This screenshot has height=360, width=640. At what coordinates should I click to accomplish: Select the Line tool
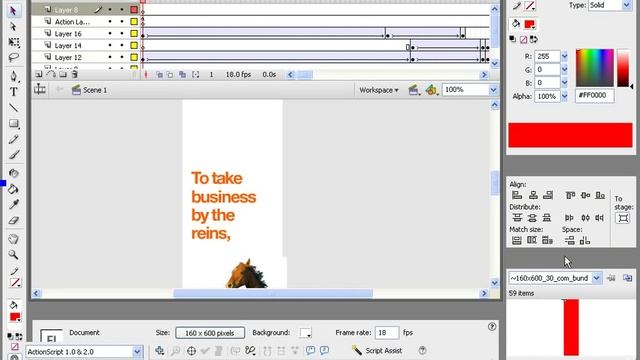[13, 108]
